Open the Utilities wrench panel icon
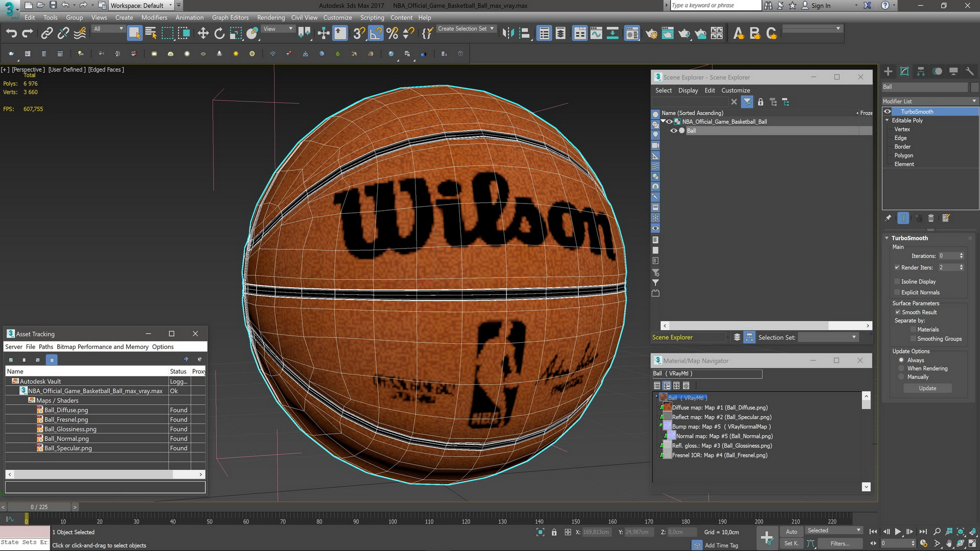 (970, 71)
